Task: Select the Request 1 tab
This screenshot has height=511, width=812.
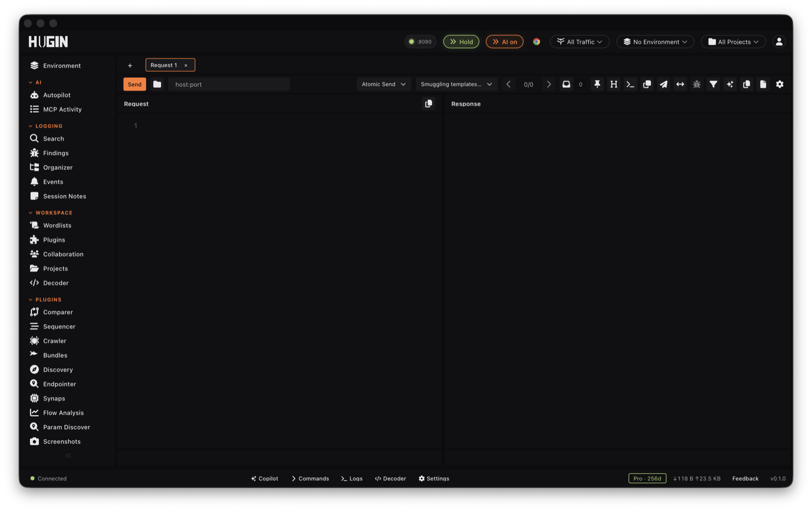Action: pos(164,65)
